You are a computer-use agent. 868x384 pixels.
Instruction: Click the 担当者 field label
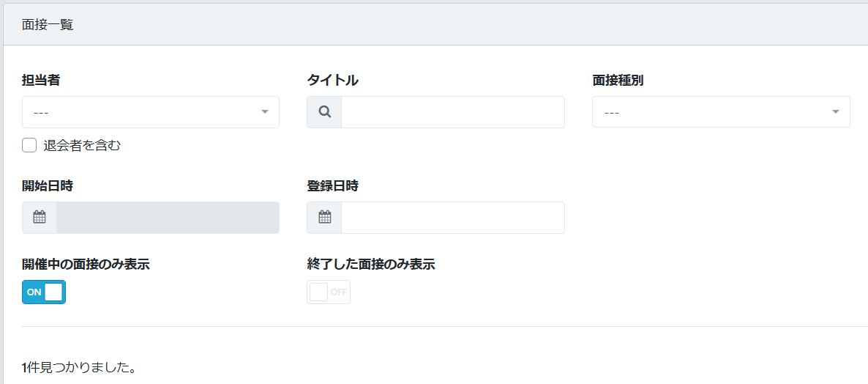[x=41, y=80]
